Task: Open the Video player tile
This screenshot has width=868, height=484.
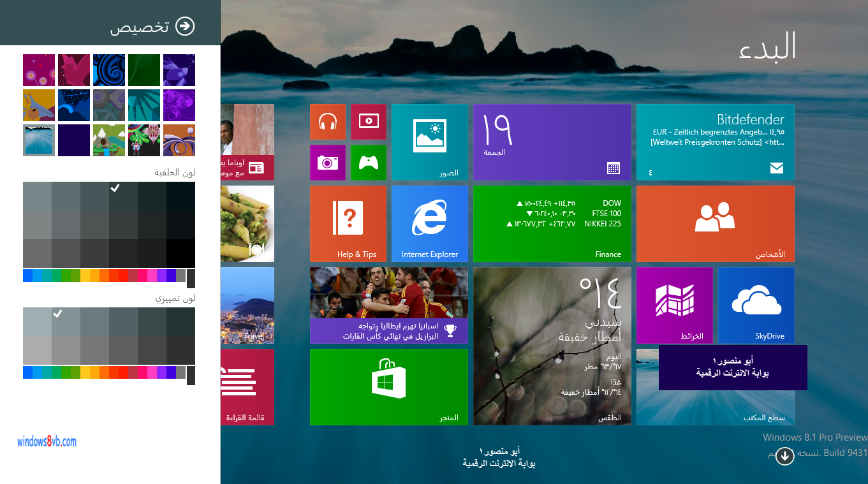Action: coord(368,122)
